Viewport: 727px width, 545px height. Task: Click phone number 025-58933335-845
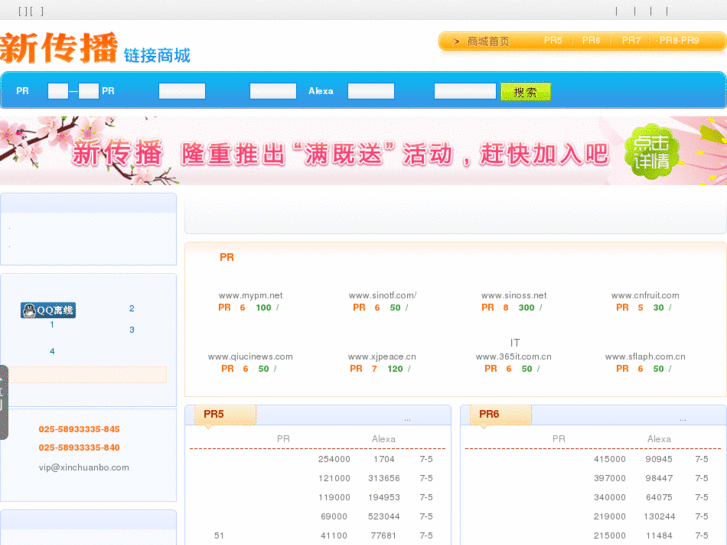79,429
